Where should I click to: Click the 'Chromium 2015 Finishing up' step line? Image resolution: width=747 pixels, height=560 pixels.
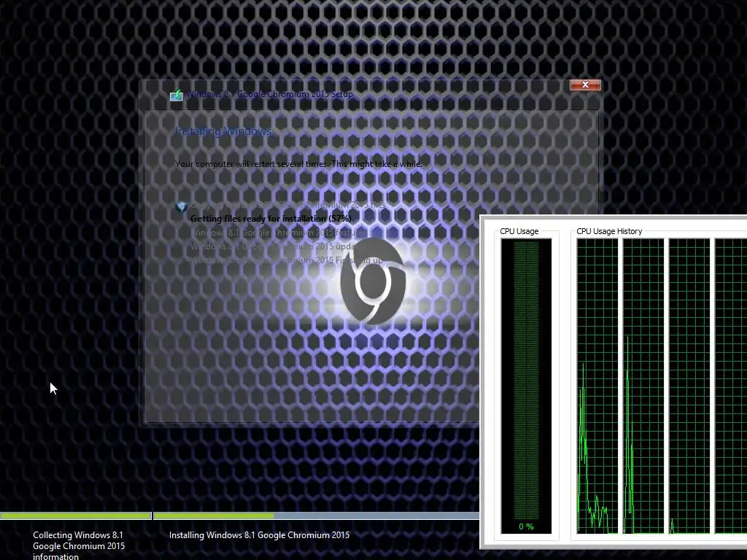click(x=286, y=260)
